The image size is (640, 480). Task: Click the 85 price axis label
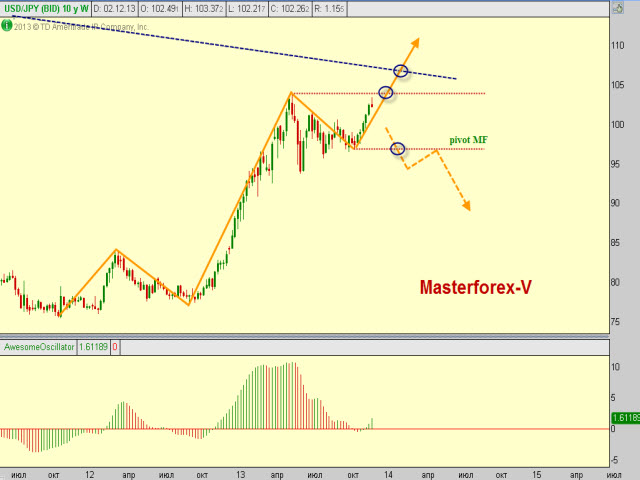click(616, 243)
